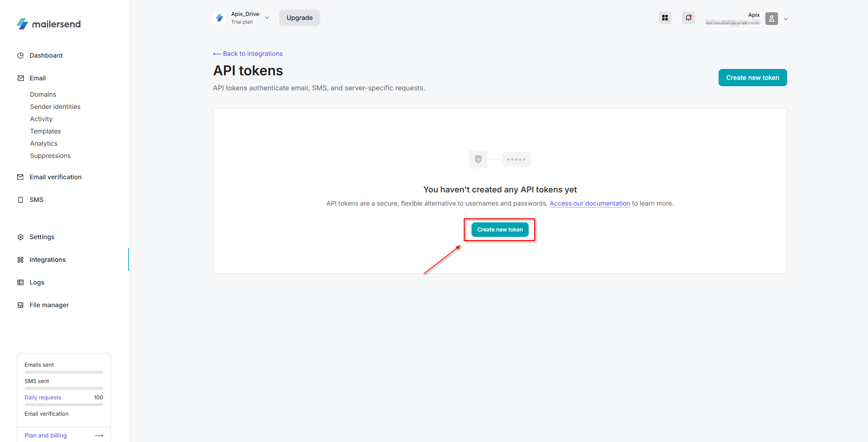Screen dimensions: 868x442
Task: Open Logs page
Action: (37, 282)
